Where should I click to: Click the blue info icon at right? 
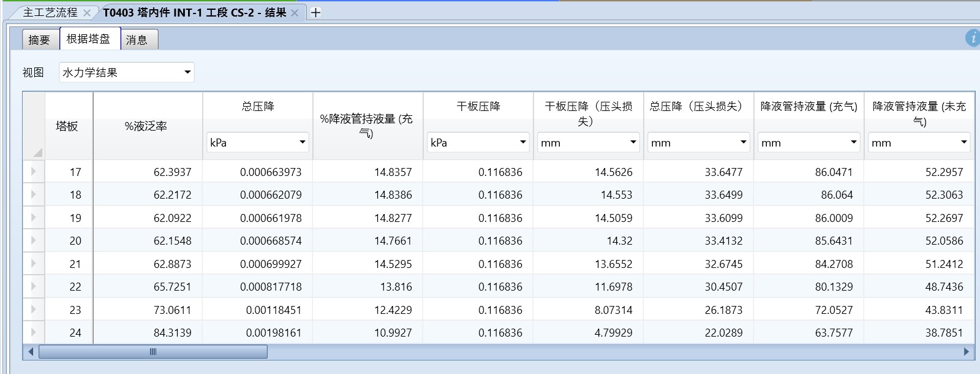973,38
